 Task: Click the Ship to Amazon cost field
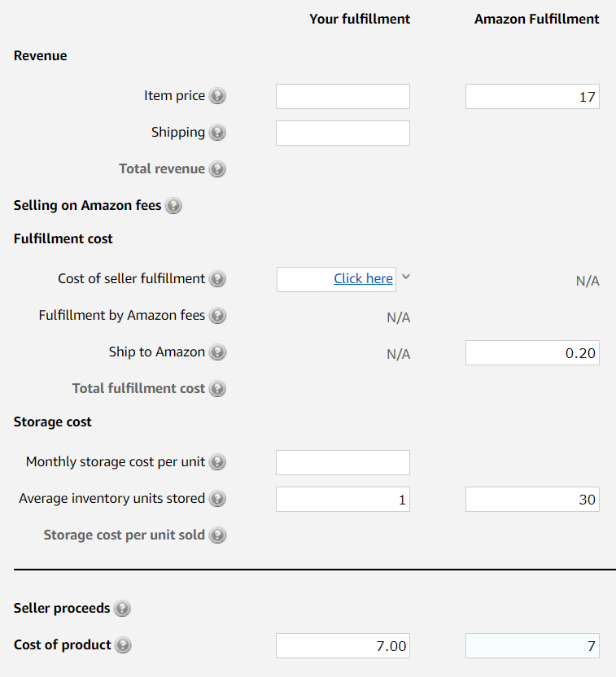pos(532,352)
